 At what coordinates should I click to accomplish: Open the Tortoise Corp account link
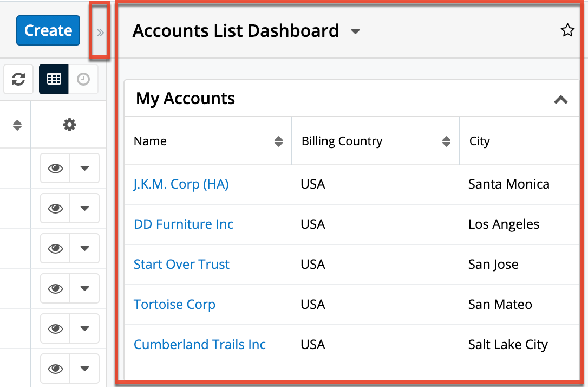(x=174, y=304)
